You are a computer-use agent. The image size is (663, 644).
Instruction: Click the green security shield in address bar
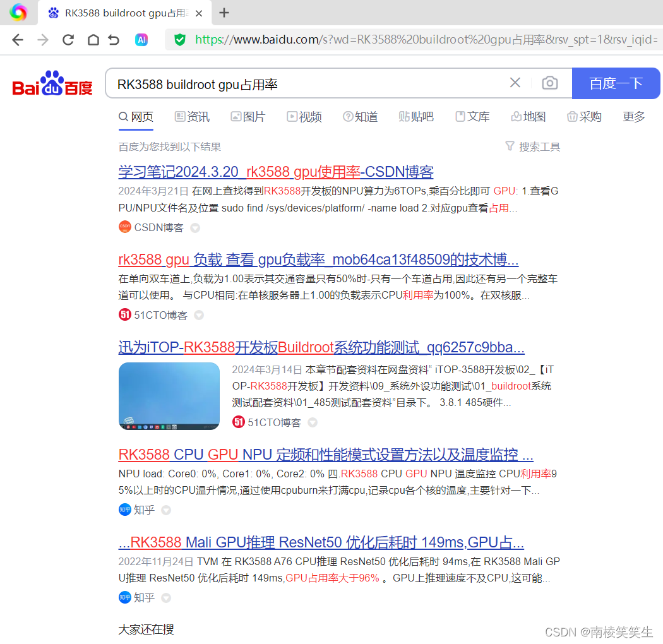click(x=180, y=39)
